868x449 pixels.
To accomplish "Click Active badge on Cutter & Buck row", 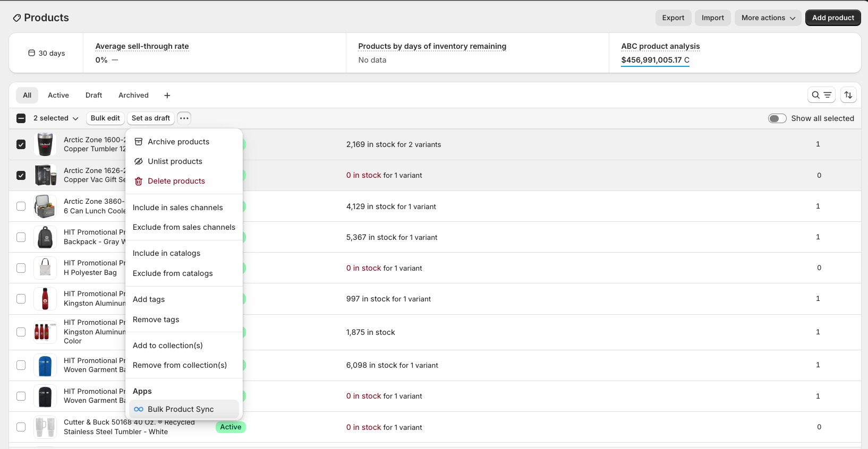I will 231,427.
